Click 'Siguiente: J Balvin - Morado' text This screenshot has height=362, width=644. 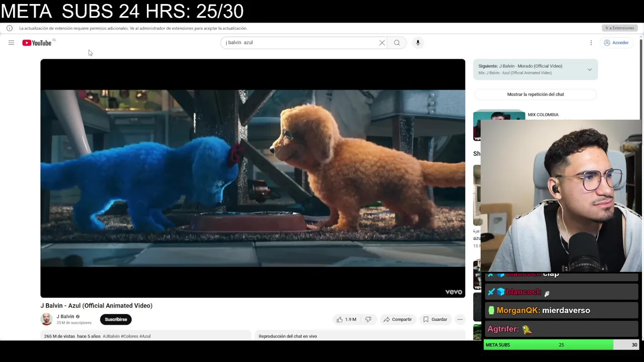[x=520, y=66]
